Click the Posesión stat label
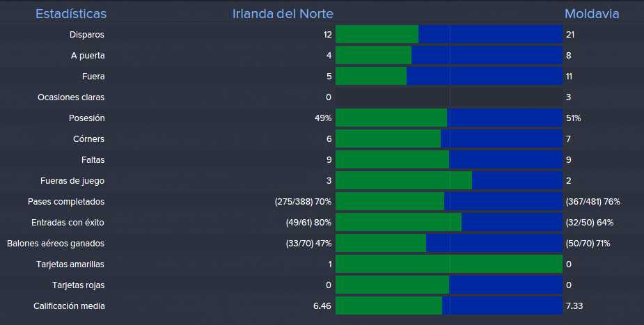Image resolution: width=644 pixels, height=325 pixels. [87, 118]
